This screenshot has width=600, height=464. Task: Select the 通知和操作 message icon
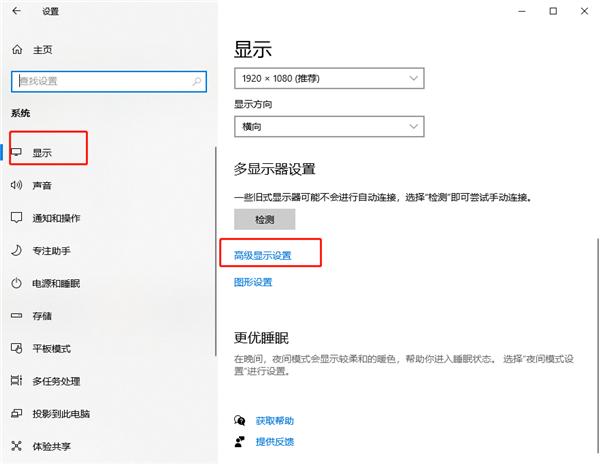[x=16, y=218]
